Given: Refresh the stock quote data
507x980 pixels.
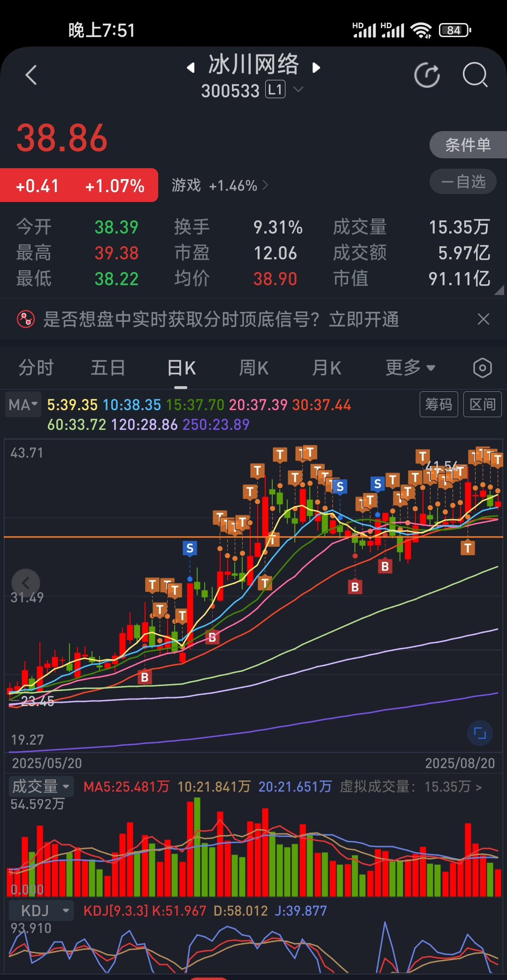Looking at the screenshot, I should 427,75.
